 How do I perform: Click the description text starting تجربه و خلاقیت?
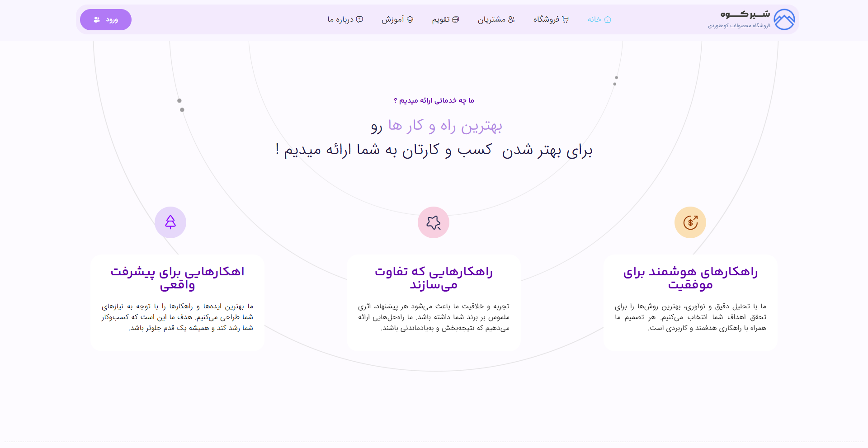tap(434, 317)
